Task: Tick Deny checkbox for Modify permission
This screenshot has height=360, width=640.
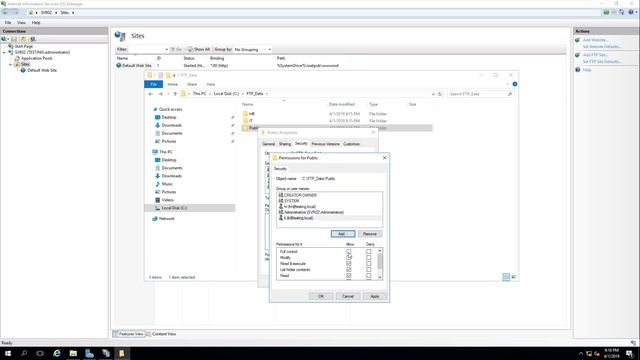Action: tap(369, 258)
